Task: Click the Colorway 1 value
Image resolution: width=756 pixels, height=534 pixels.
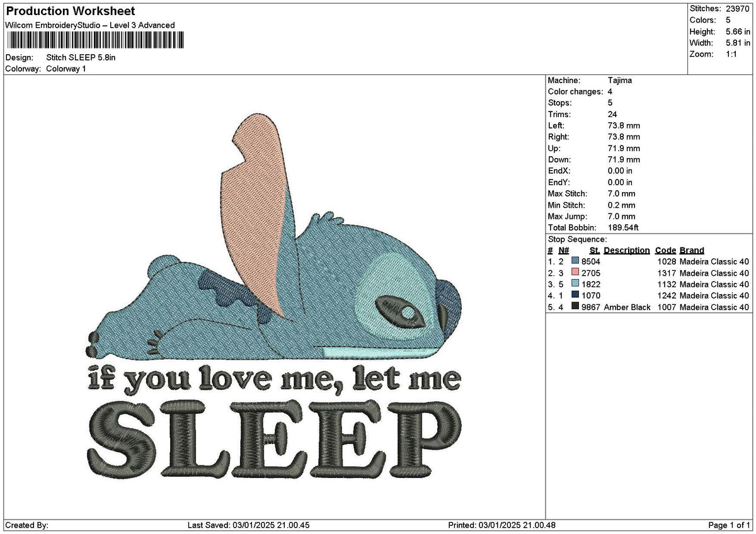Action: (x=66, y=69)
